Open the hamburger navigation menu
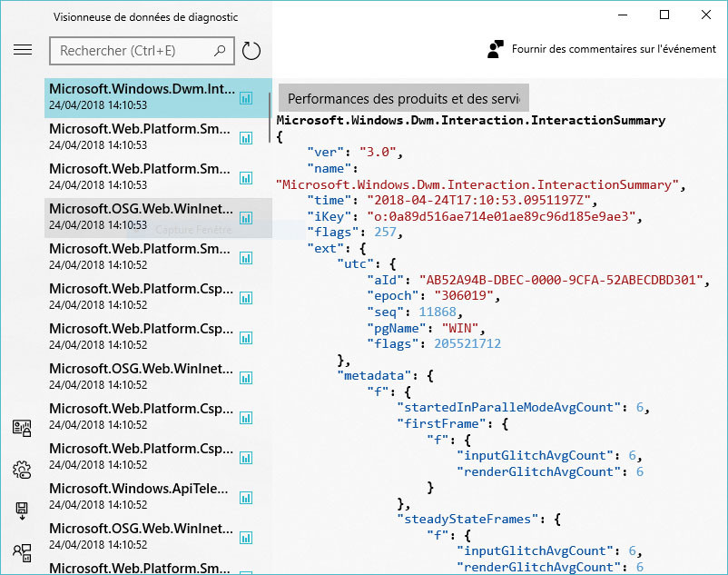The width and height of the screenshot is (728, 575). click(23, 50)
